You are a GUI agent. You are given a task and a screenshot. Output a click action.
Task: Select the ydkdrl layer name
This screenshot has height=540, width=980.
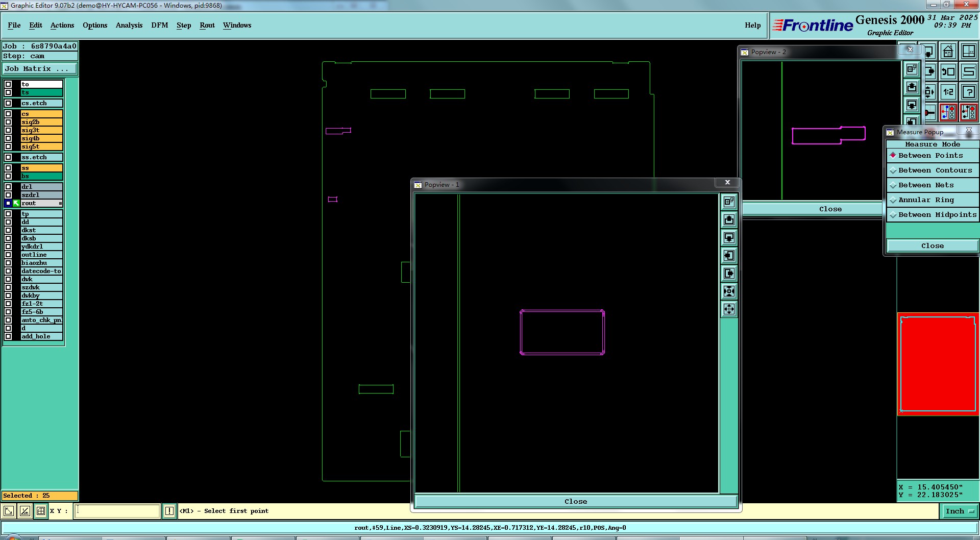click(41, 247)
